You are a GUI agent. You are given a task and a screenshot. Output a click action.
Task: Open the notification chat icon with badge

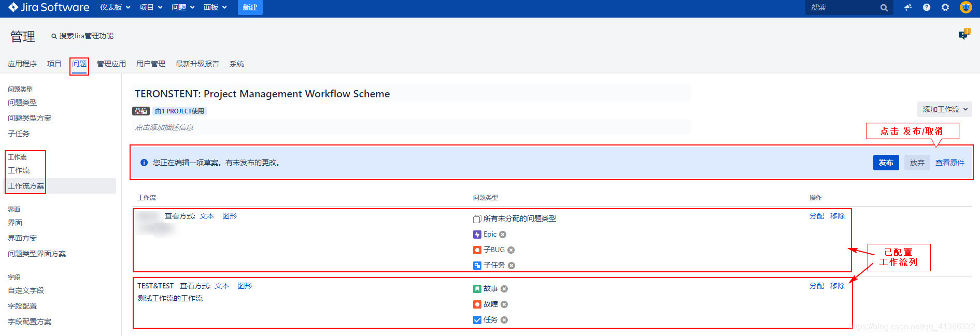963,35
